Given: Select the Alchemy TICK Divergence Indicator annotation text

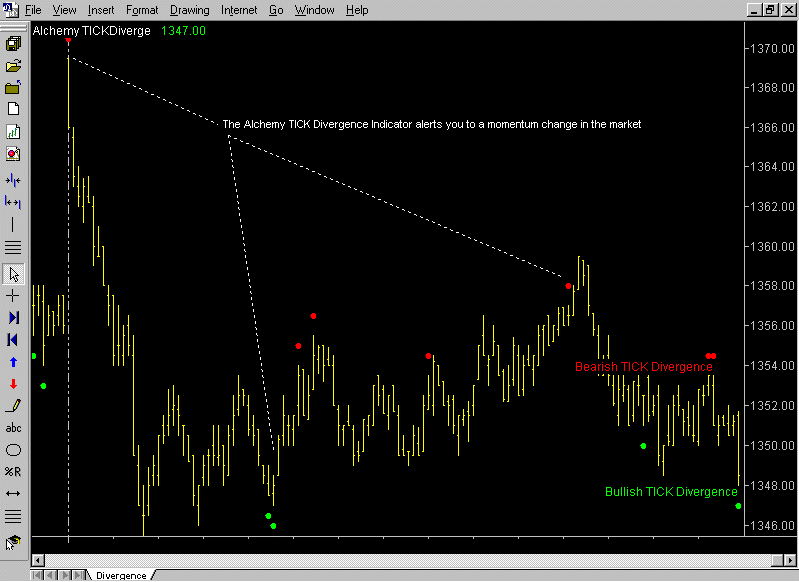Looking at the screenshot, I should click(432, 124).
